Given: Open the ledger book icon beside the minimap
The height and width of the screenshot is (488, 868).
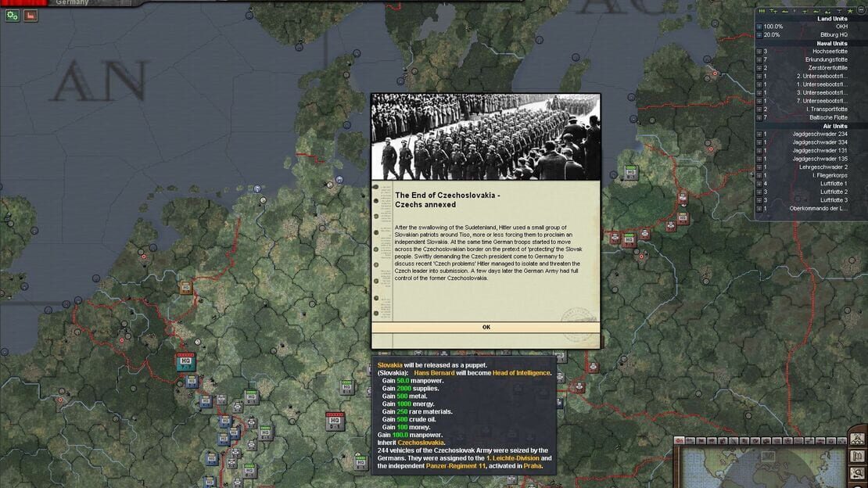Looking at the screenshot, I should point(858,457).
